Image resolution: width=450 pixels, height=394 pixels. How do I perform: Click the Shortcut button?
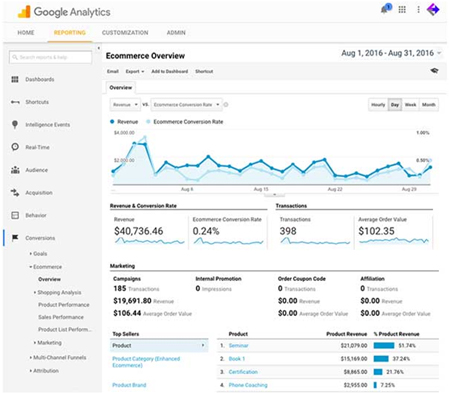click(204, 71)
